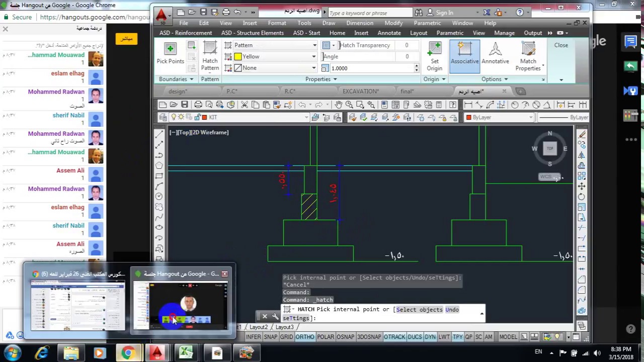Switch to the EXCAVATION drawing tab
Screen dimensions: 644x362
point(360,92)
